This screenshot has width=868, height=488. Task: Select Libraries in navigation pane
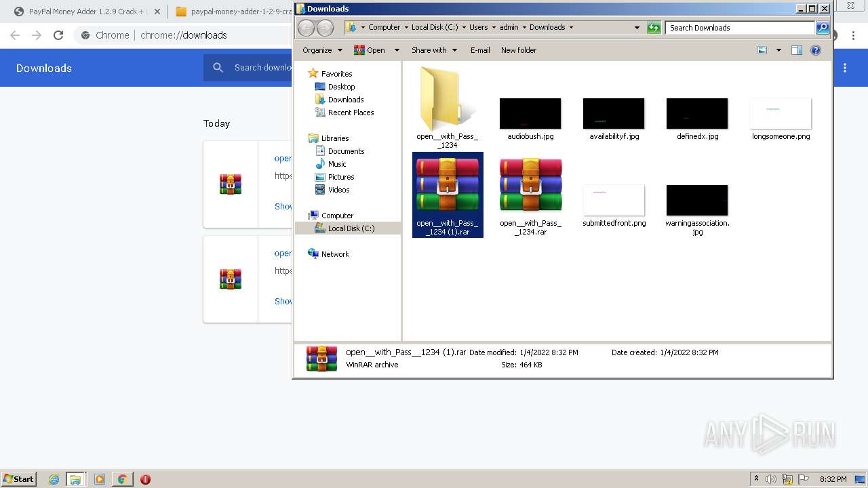pos(328,138)
